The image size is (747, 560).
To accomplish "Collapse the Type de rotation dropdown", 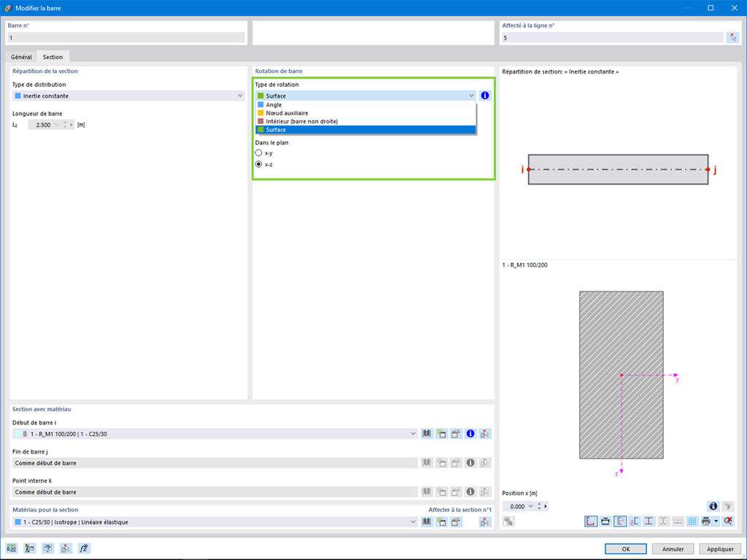I will 471,96.
